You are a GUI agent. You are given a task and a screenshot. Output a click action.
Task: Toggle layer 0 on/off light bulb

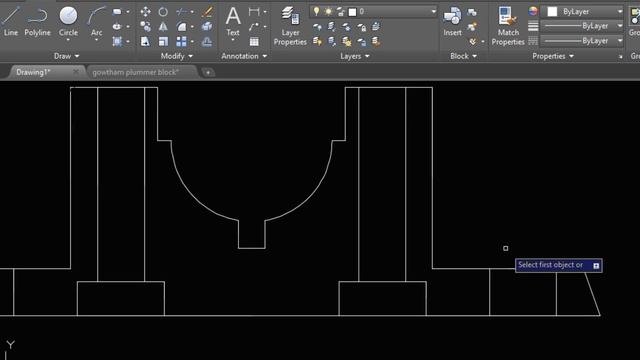(316, 11)
